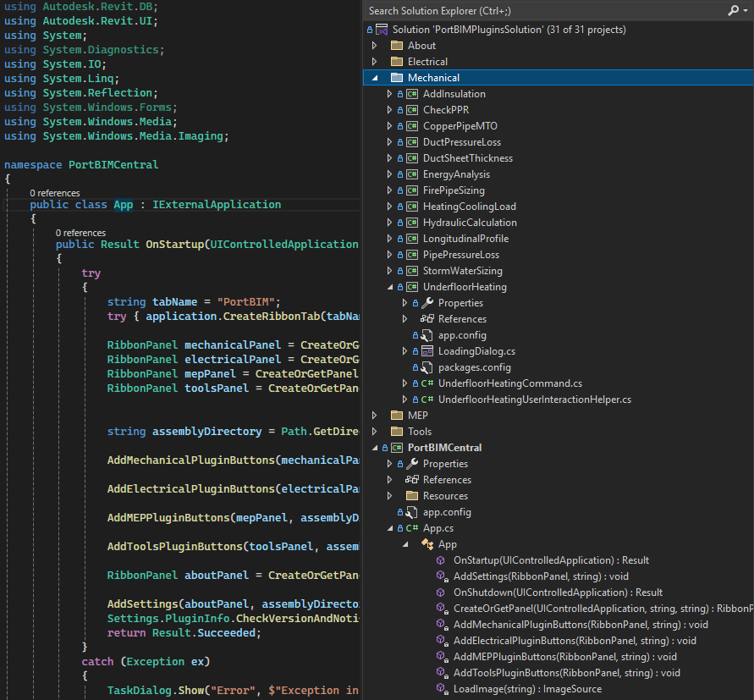Click the About folder icon
This screenshot has width=754, height=700.
tap(397, 46)
